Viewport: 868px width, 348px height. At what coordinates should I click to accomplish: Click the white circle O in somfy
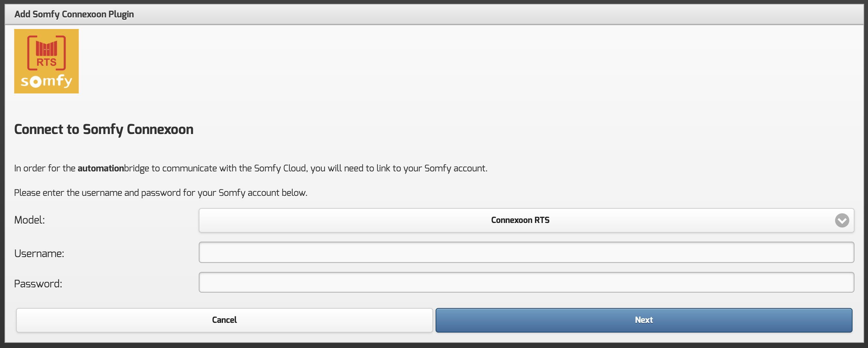pyautogui.click(x=35, y=82)
